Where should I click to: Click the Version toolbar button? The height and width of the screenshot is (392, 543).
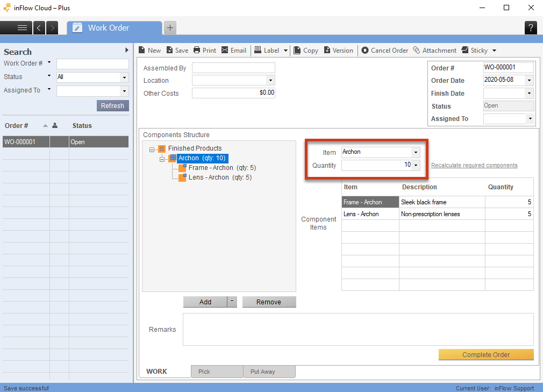338,50
